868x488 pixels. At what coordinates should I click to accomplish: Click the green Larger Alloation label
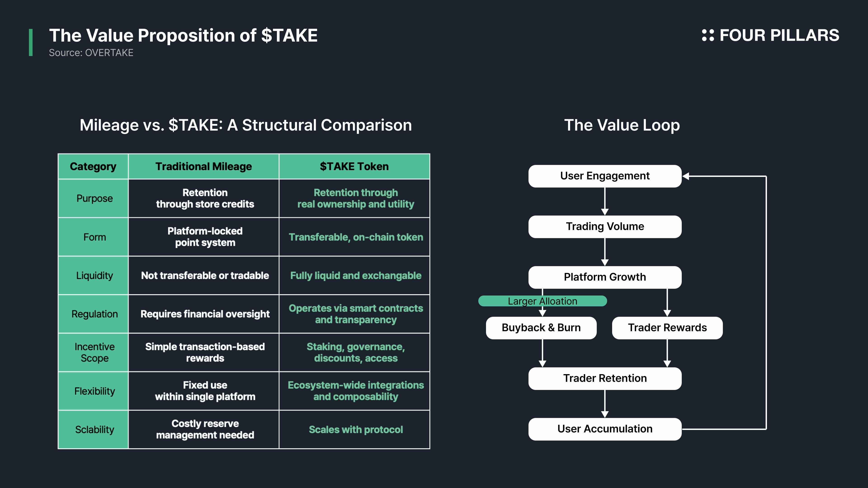(542, 301)
